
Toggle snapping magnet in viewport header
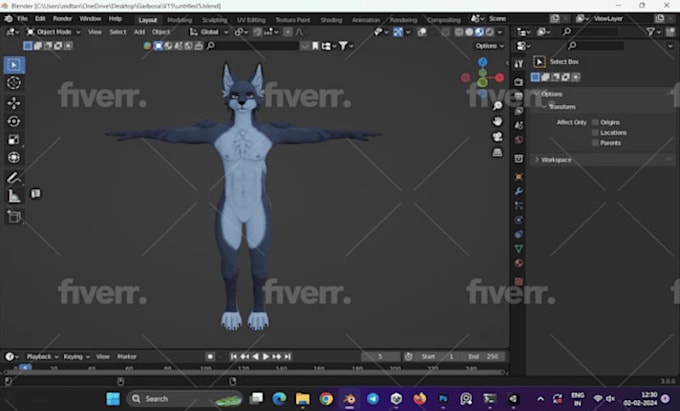pyautogui.click(x=257, y=32)
